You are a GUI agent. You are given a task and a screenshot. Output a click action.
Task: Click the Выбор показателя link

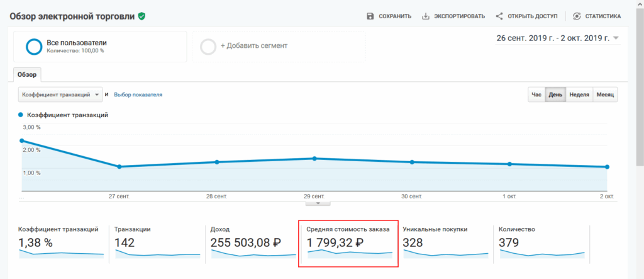pyautogui.click(x=138, y=94)
